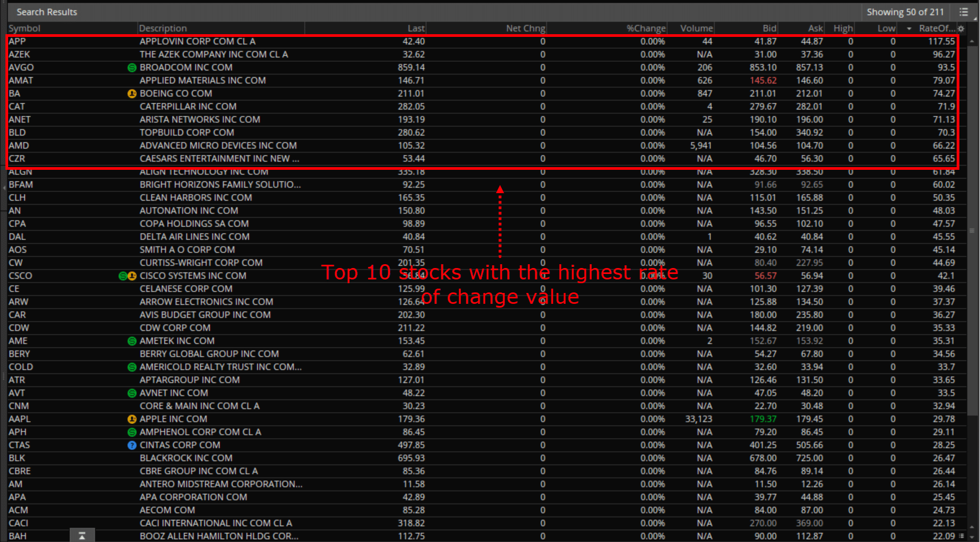This screenshot has height=542, width=980.
Task: Select the AMAT symbol cell
Action: tap(21, 80)
